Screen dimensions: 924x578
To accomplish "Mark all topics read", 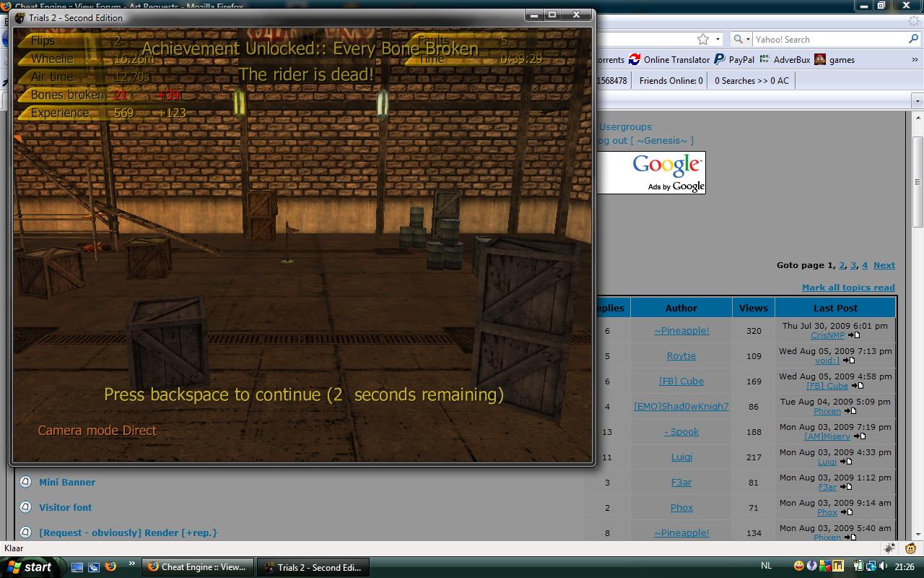I will pyautogui.click(x=848, y=287).
